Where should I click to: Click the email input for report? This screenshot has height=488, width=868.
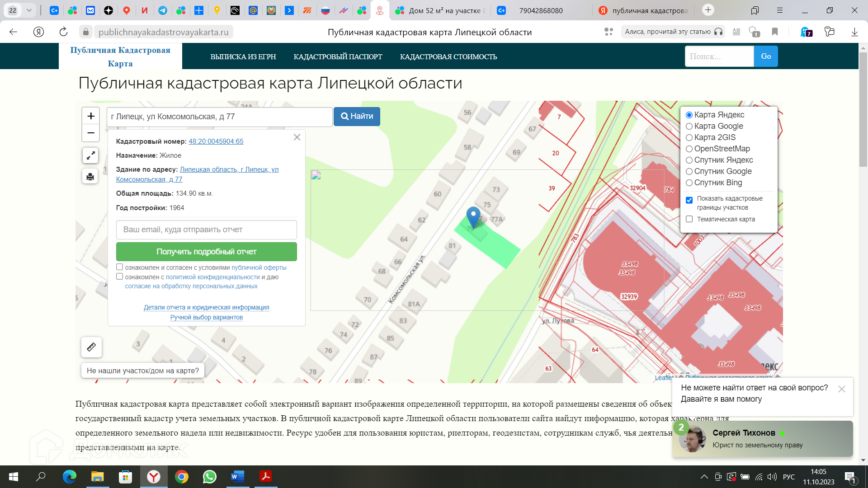coord(206,230)
